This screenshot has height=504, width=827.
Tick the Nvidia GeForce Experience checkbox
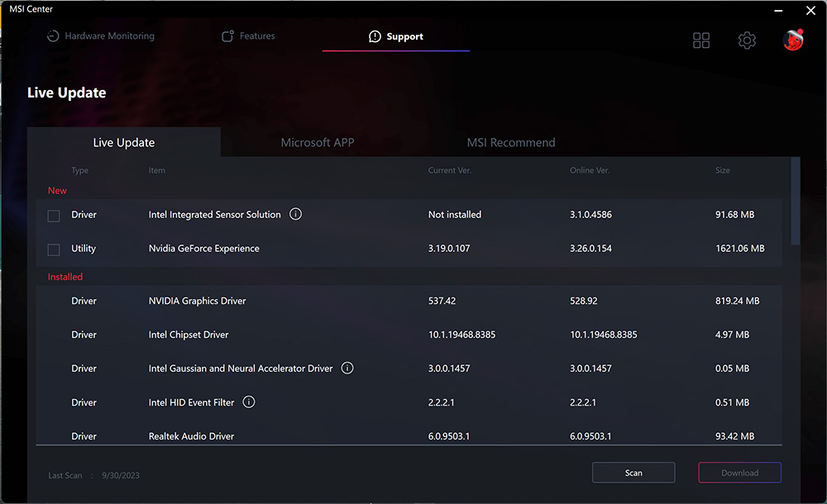[x=54, y=250]
